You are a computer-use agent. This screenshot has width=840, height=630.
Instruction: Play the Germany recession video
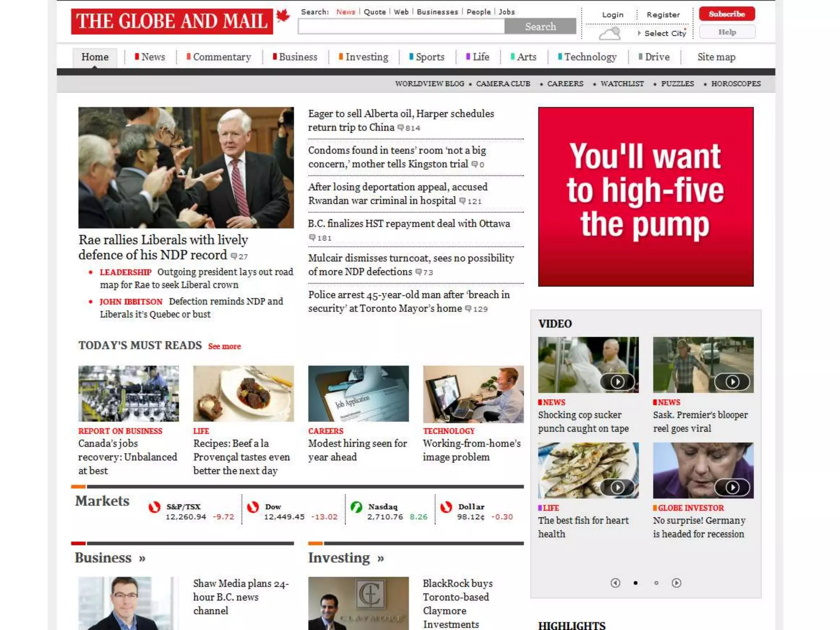pos(732,487)
